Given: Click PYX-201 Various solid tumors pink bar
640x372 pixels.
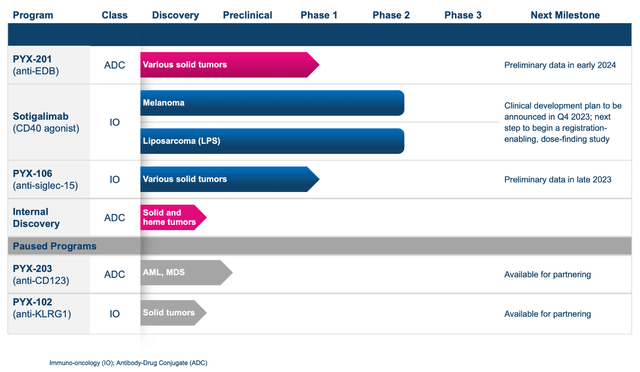Looking at the screenshot, I should (x=229, y=65).
